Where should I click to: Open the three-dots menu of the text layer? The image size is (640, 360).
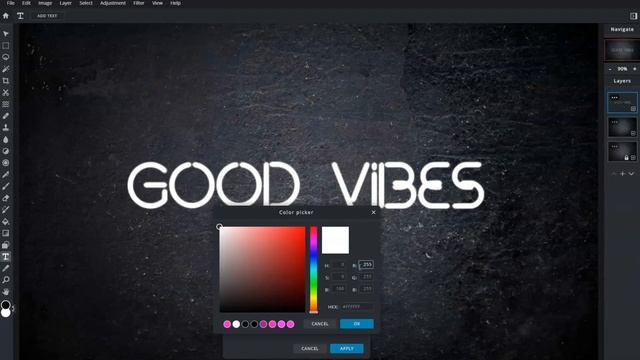point(615,98)
